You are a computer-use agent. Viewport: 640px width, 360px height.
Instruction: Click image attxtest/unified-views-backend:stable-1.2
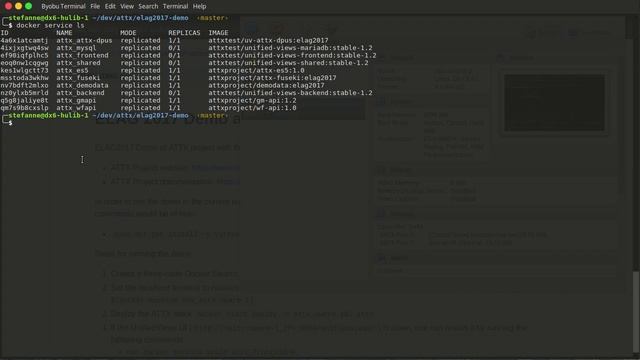(x=290, y=93)
